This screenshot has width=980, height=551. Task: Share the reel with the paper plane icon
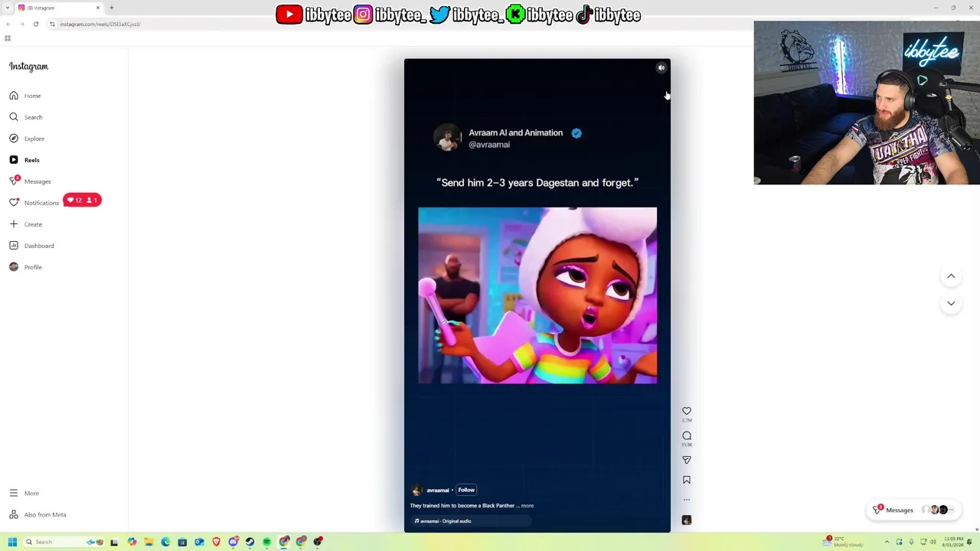[x=687, y=460]
